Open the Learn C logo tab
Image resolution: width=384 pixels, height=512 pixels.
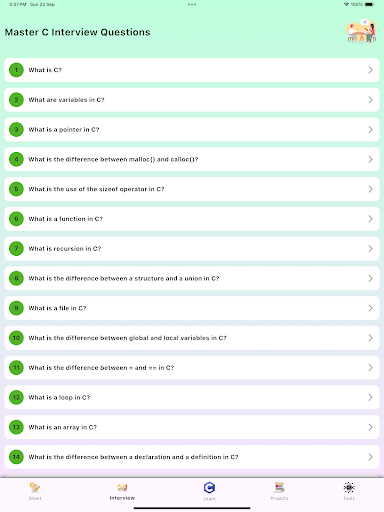(209, 488)
